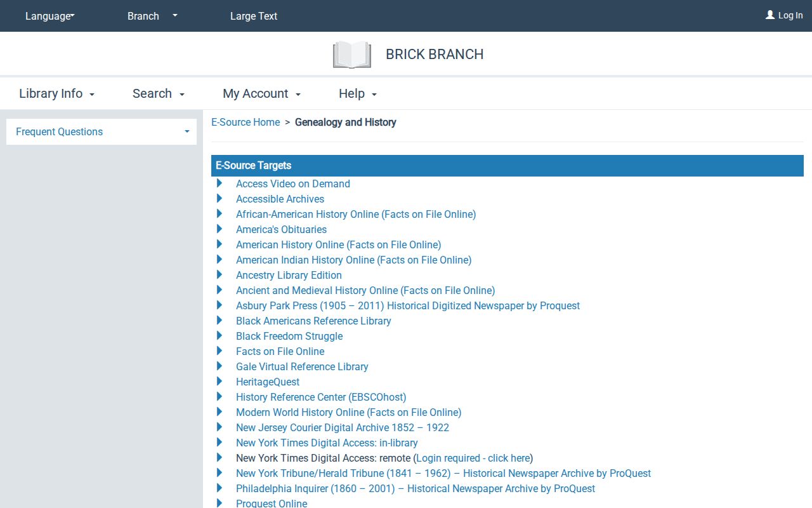
Task: Toggle Large Text mode
Action: coord(254,16)
